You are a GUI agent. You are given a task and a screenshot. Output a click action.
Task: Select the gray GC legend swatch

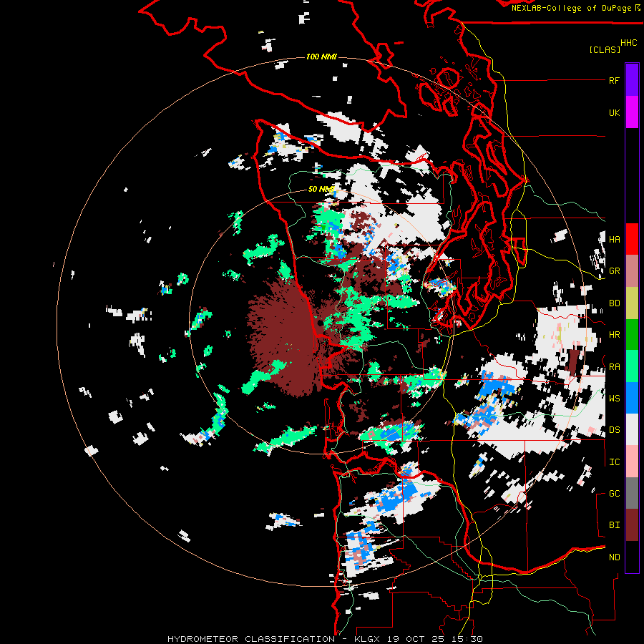pos(632,493)
